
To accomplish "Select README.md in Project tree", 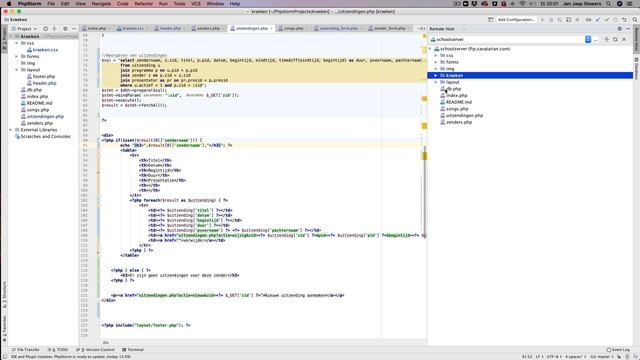I will [x=39, y=103].
